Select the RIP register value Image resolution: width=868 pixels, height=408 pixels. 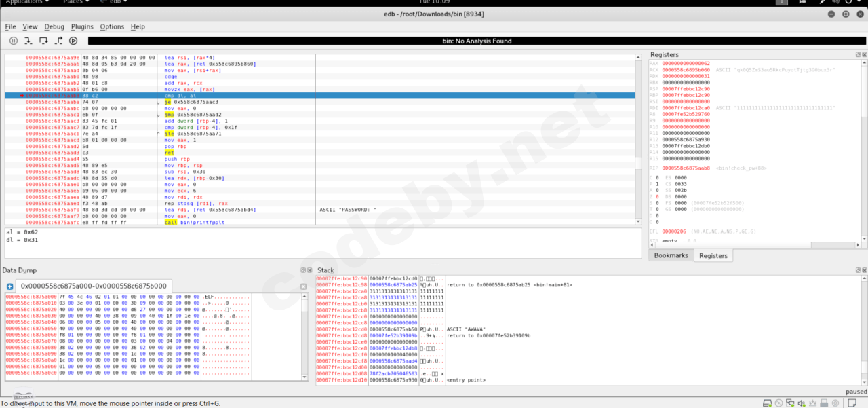point(686,167)
